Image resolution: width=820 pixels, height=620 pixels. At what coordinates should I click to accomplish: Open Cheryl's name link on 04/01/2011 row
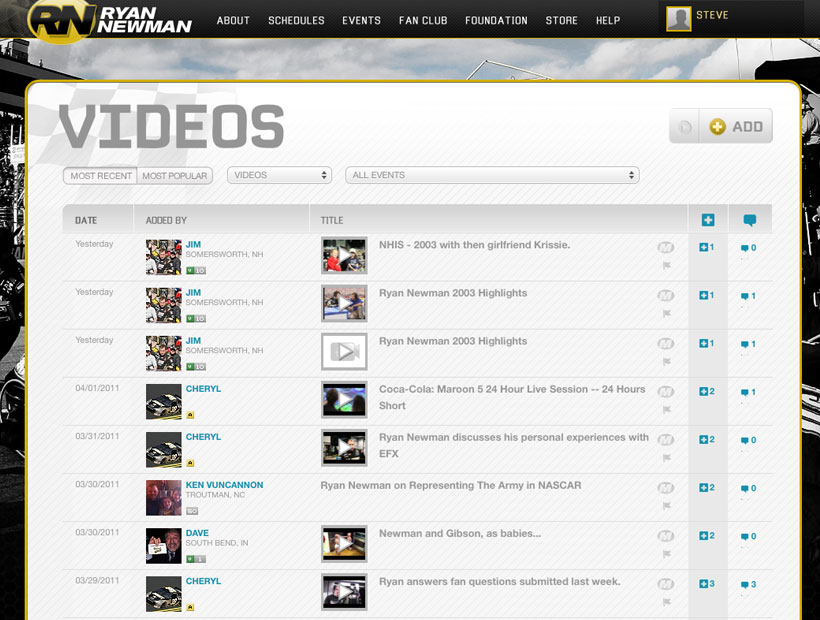click(x=203, y=388)
